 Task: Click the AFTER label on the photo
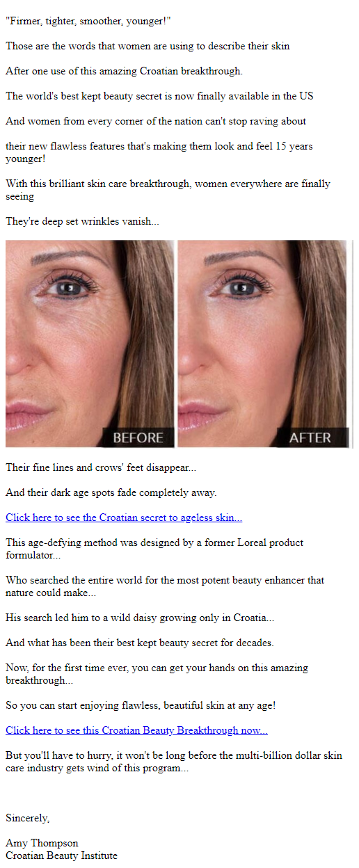coord(310,437)
